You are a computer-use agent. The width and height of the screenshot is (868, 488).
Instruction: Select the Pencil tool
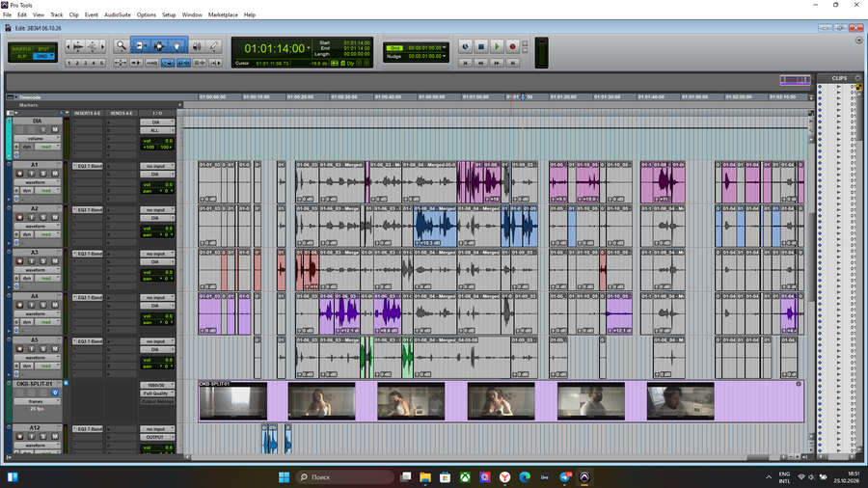tap(214, 46)
